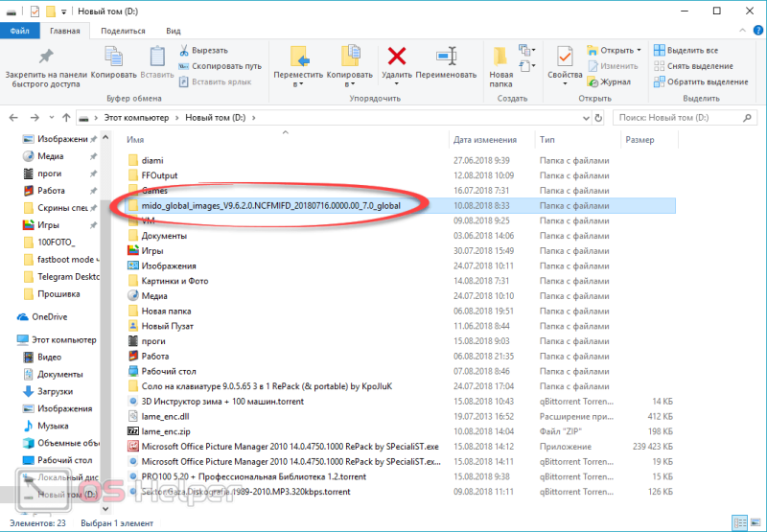This screenshot has height=532, width=767.
Task: Expand the address bar history dropdown
Action: (586, 118)
